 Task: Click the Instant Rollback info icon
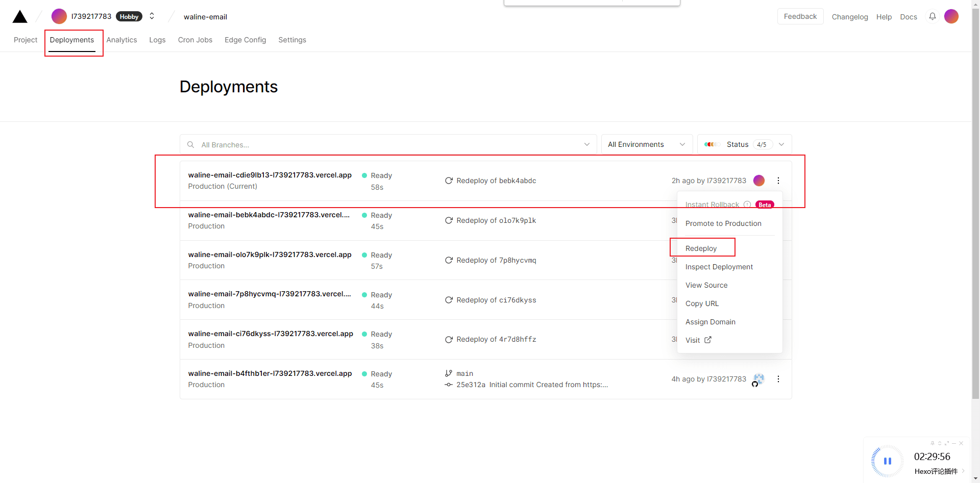pos(747,204)
